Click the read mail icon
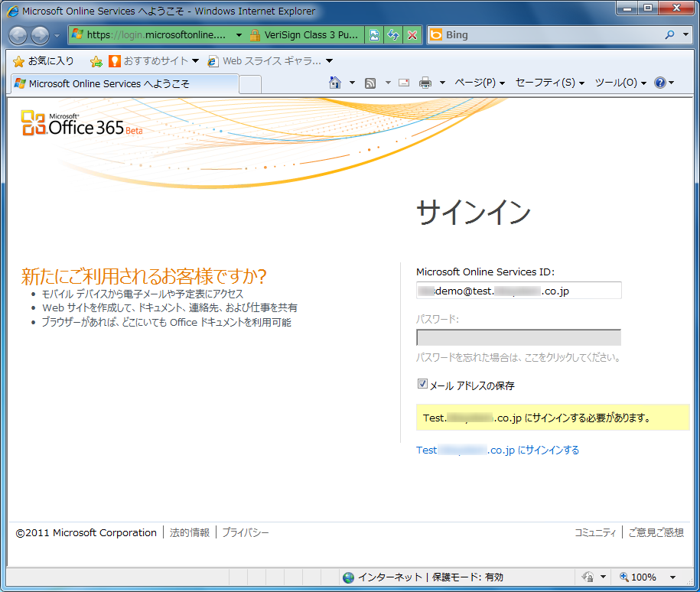This screenshot has width=700, height=592. (x=404, y=83)
